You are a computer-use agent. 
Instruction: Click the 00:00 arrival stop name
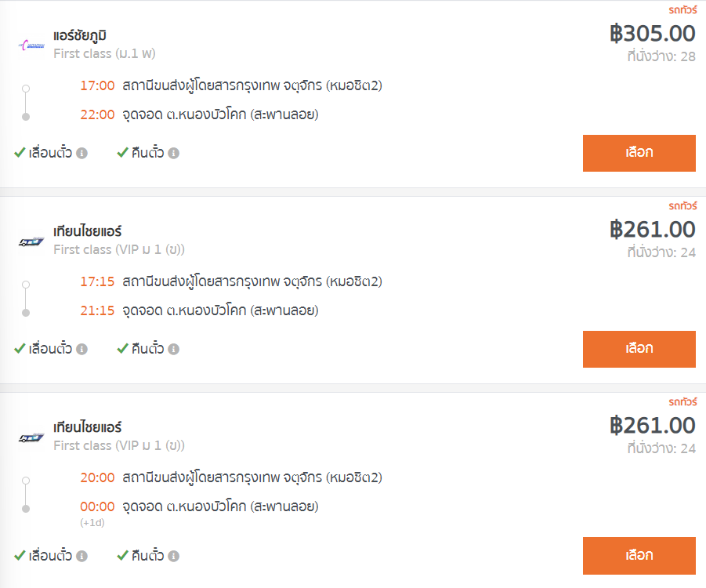[x=220, y=506]
